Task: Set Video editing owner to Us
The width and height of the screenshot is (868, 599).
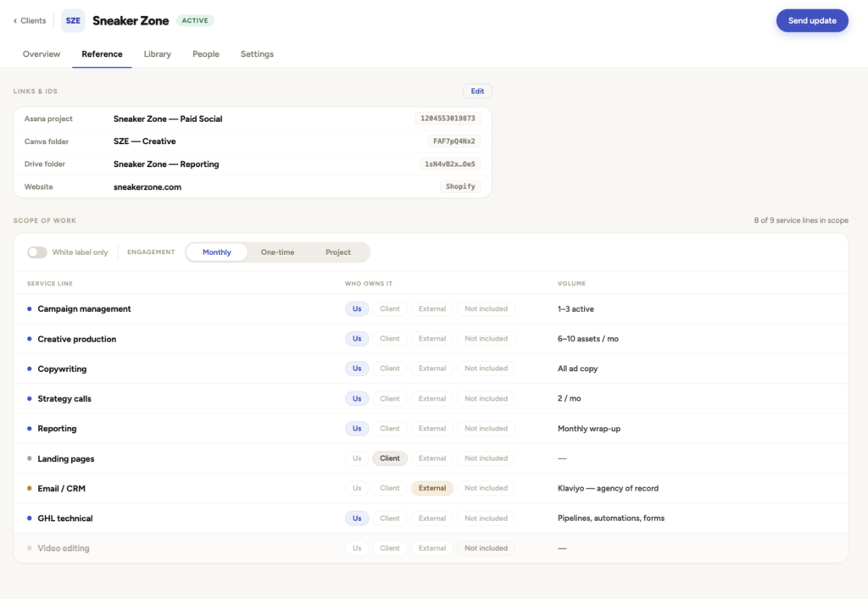Action: coord(357,548)
